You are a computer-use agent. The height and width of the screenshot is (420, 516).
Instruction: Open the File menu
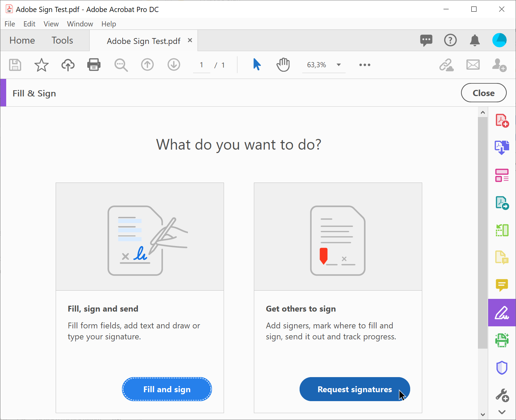point(10,24)
